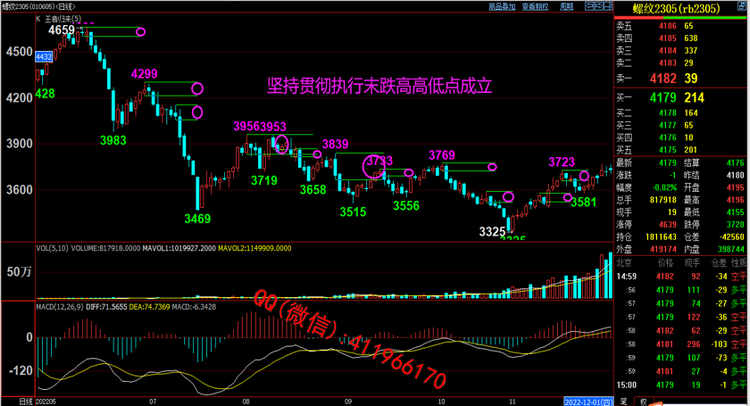Open the 商品叠加 overlay link

(x=502, y=7)
